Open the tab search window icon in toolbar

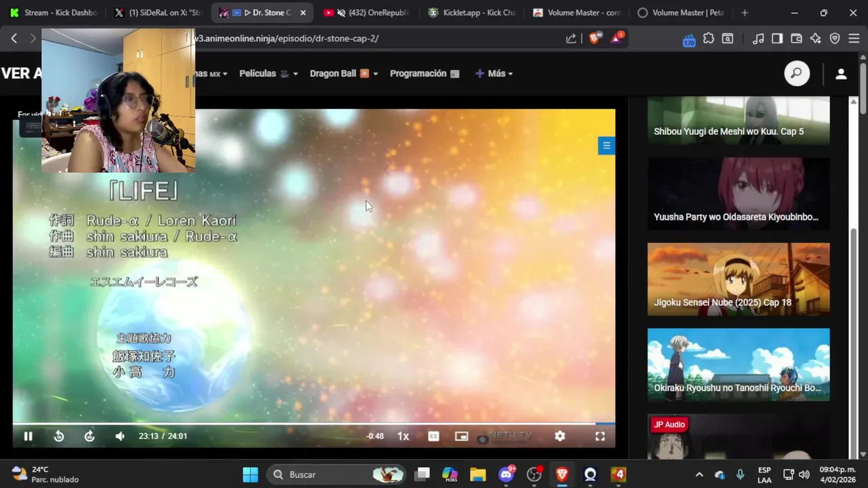tap(728, 39)
